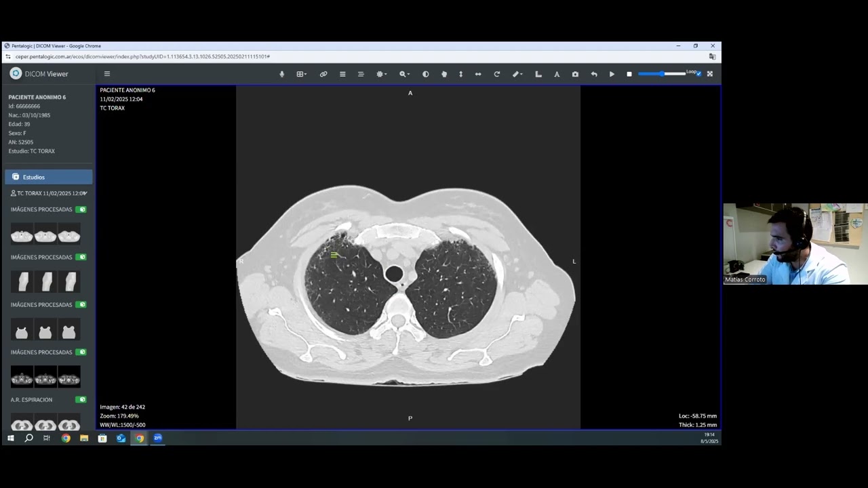Click the Matias Corroto video thumbnail
The image size is (868, 488).
click(x=795, y=244)
